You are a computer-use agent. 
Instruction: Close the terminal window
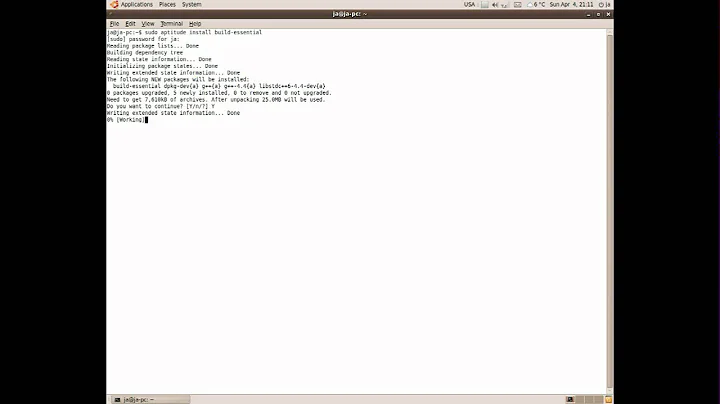point(608,14)
